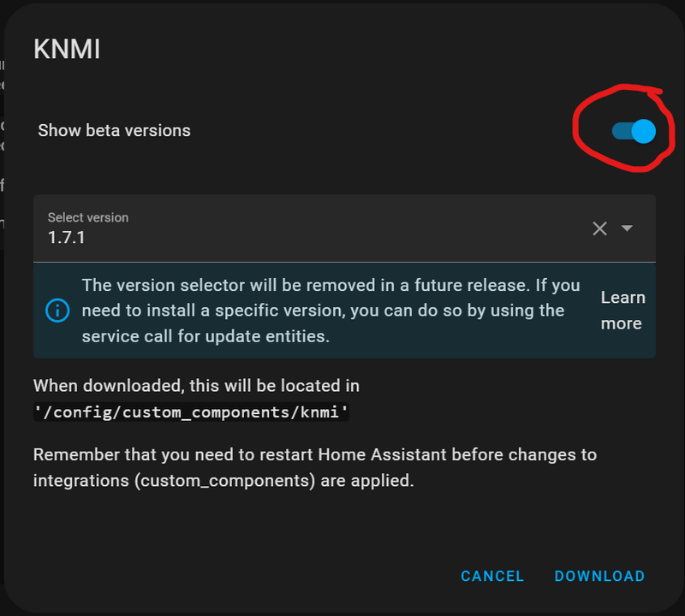Image resolution: width=685 pixels, height=616 pixels.
Task: Click the "Select version" field label
Action: tap(87, 217)
